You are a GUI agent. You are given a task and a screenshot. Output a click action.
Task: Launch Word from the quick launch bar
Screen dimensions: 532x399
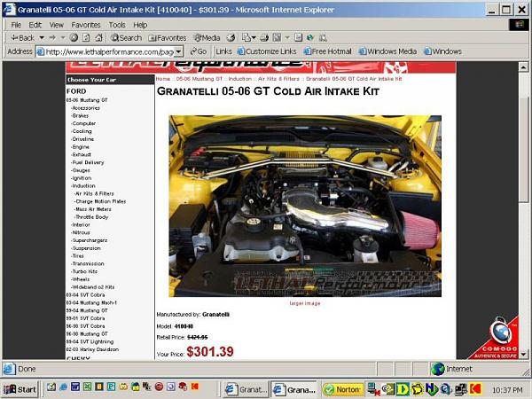pos(75,387)
